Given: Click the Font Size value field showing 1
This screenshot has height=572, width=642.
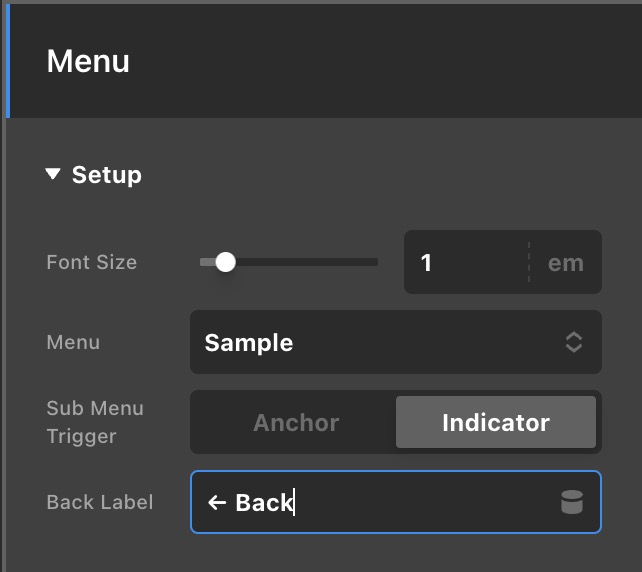Looking at the screenshot, I should pyautogui.click(x=465, y=263).
